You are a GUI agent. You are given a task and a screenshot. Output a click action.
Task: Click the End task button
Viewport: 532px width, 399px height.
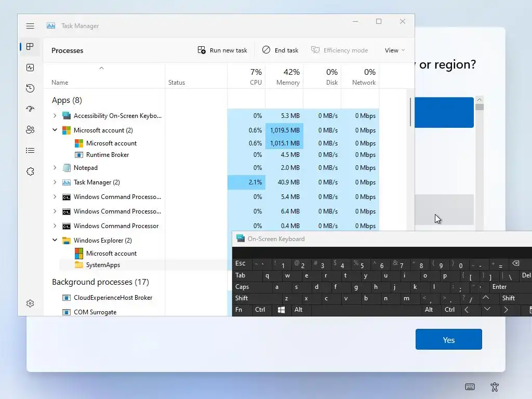click(280, 50)
